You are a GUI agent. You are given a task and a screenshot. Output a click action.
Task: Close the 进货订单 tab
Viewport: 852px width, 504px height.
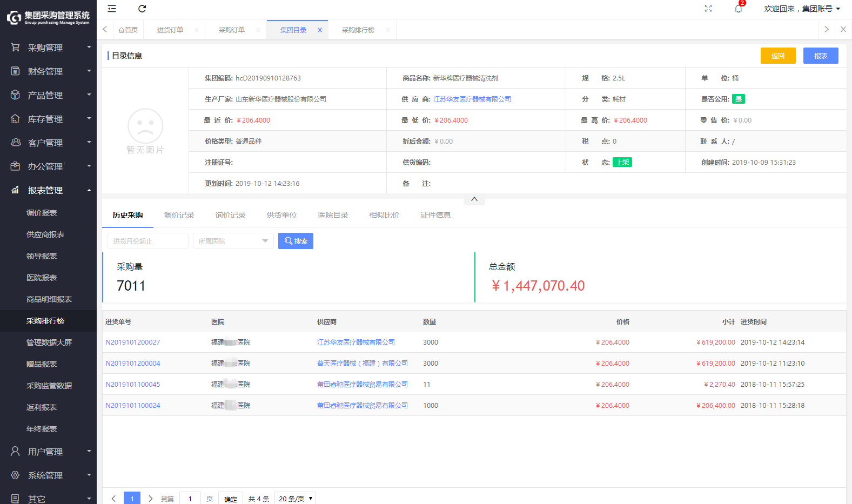pyautogui.click(x=197, y=30)
